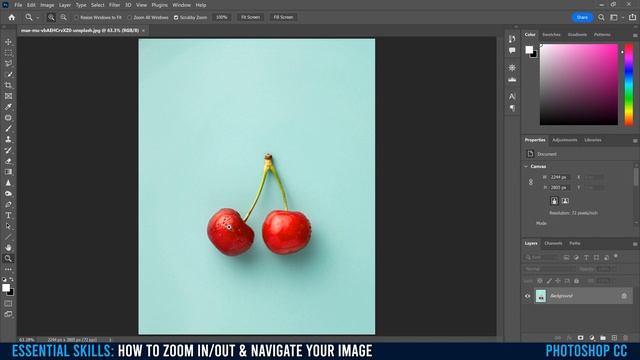This screenshot has height=360, width=640.
Task: Open the Window menu
Action: pos(181,5)
